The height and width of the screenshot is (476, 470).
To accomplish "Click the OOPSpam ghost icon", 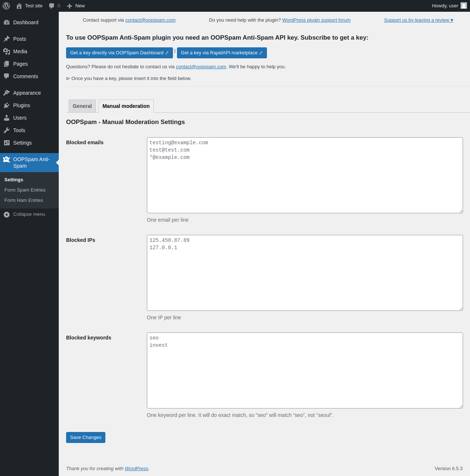I will 7,159.
